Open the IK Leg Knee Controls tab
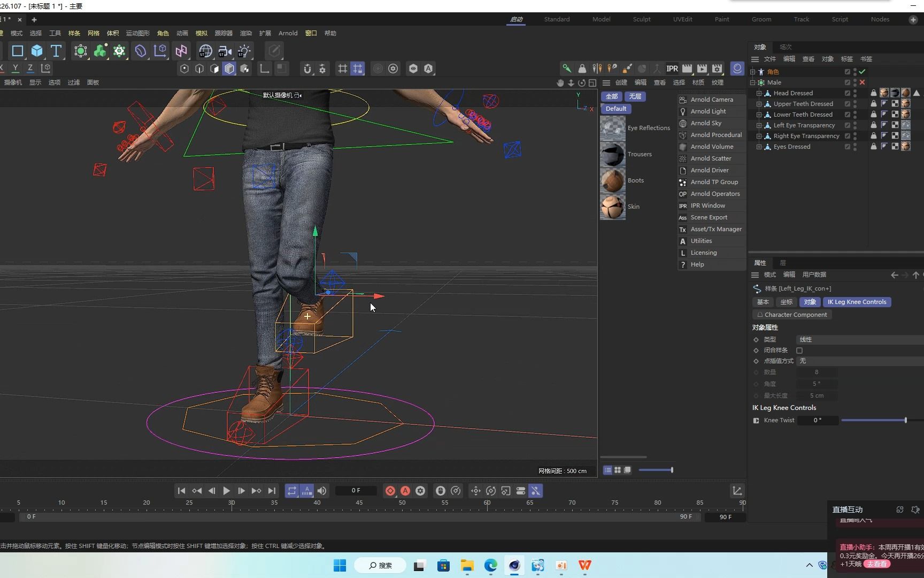Image resolution: width=924 pixels, height=578 pixels. click(x=857, y=302)
